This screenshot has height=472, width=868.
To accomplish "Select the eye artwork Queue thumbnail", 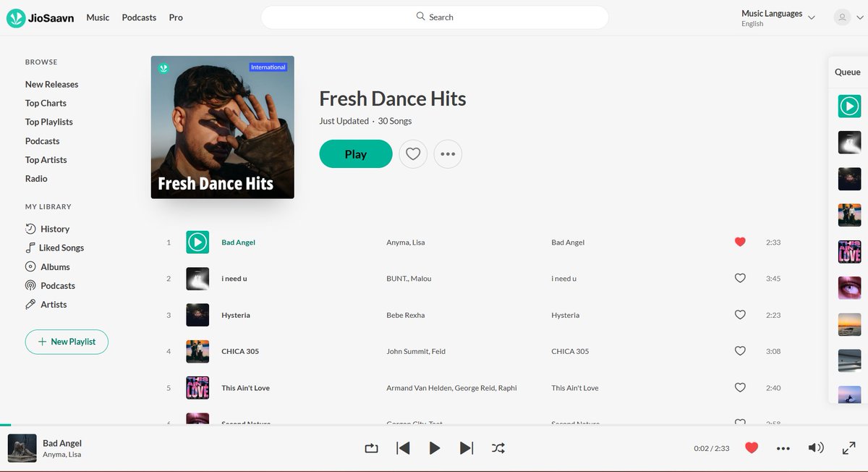I will point(849,288).
